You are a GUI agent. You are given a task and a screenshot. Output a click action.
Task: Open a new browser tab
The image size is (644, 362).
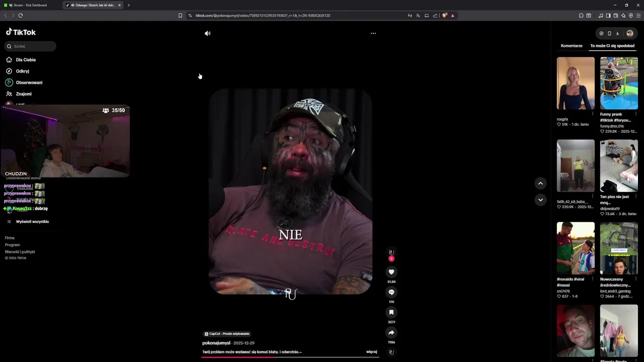coord(128,5)
